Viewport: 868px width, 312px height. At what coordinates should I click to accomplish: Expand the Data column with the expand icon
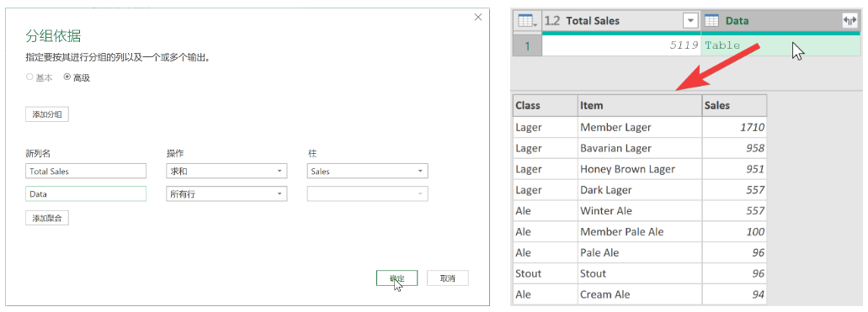point(849,21)
